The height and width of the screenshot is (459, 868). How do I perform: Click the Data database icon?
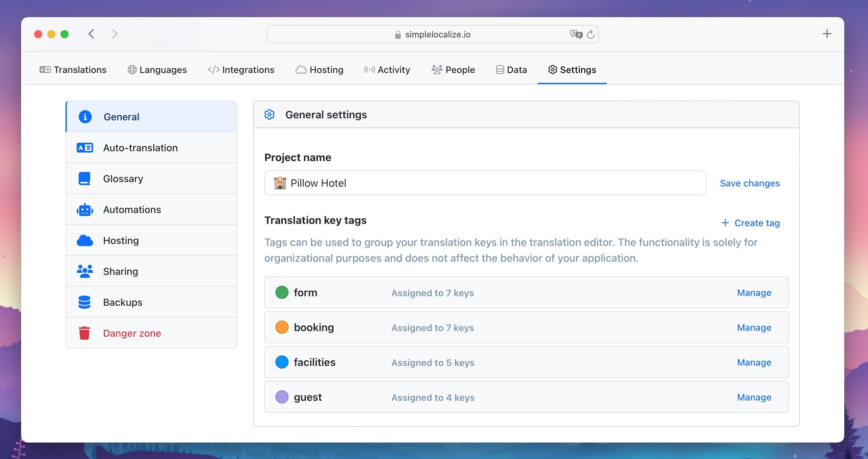(x=500, y=69)
